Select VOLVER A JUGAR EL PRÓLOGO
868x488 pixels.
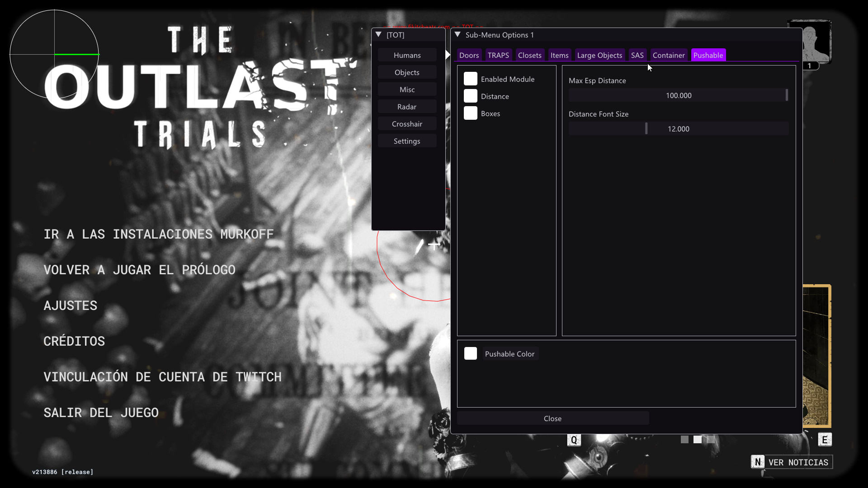click(139, 270)
